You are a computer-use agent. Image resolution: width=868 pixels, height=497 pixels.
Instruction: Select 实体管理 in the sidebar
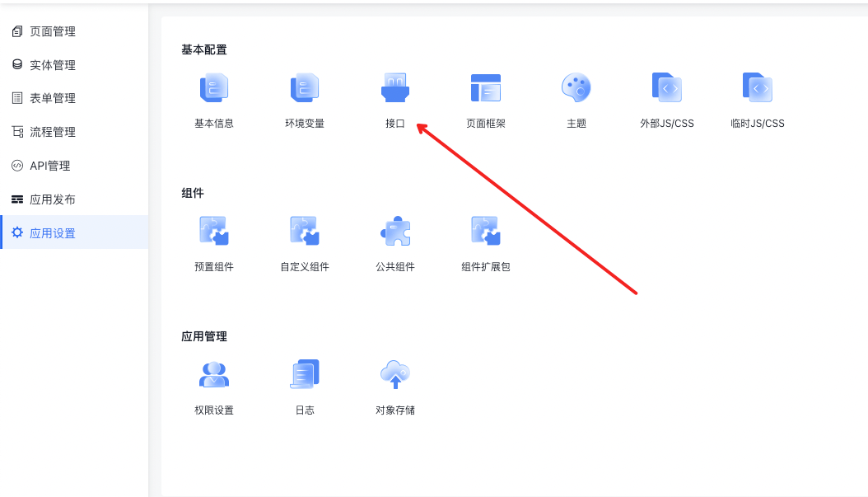[x=53, y=65]
